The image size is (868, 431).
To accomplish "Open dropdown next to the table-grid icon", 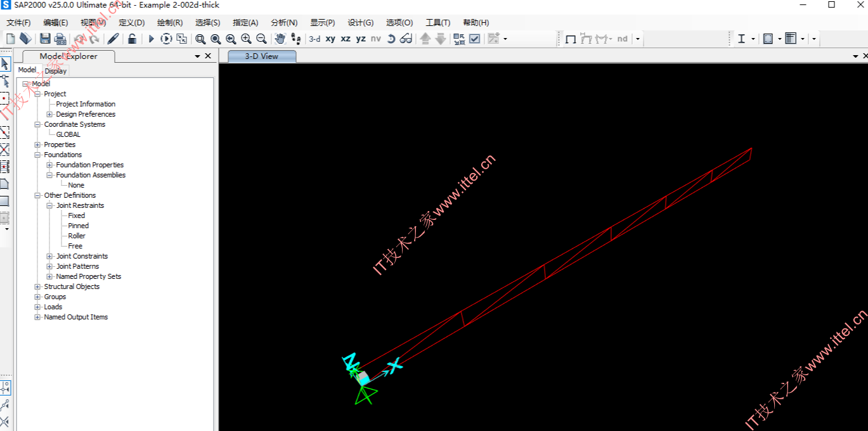I will [803, 39].
